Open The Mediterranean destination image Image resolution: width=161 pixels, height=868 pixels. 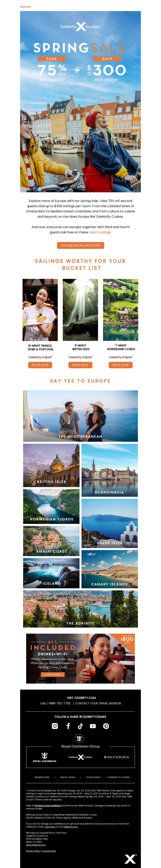click(80, 416)
